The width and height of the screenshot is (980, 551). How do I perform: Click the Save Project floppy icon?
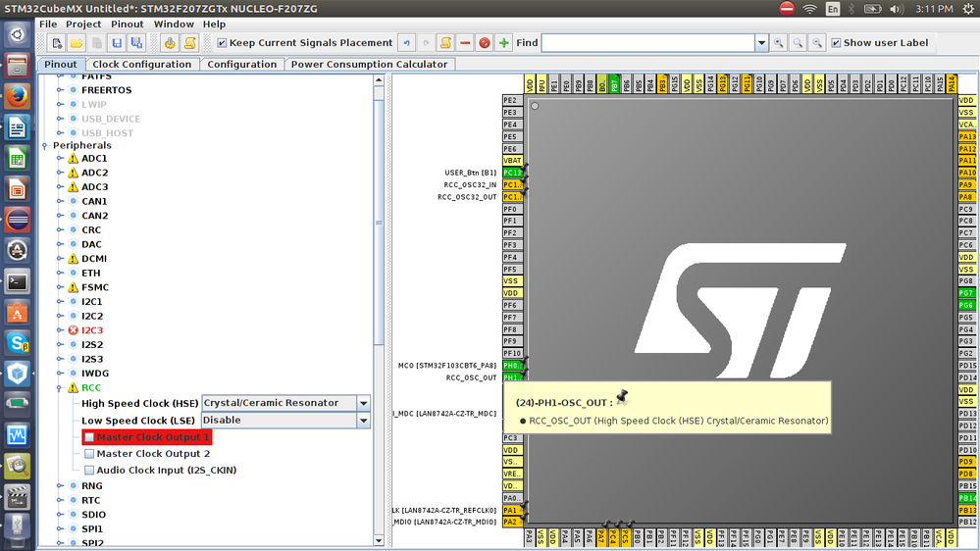(x=117, y=43)
